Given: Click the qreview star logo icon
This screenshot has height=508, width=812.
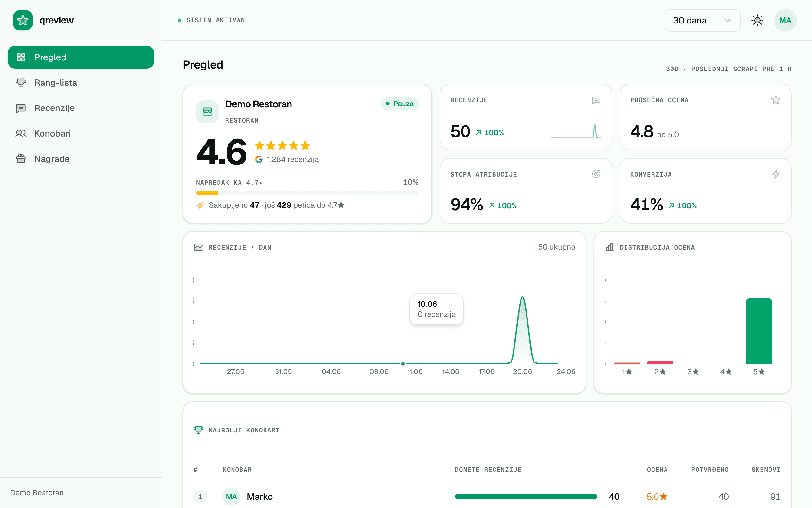Looking at the screenshot, I should (x=23, y=20).
